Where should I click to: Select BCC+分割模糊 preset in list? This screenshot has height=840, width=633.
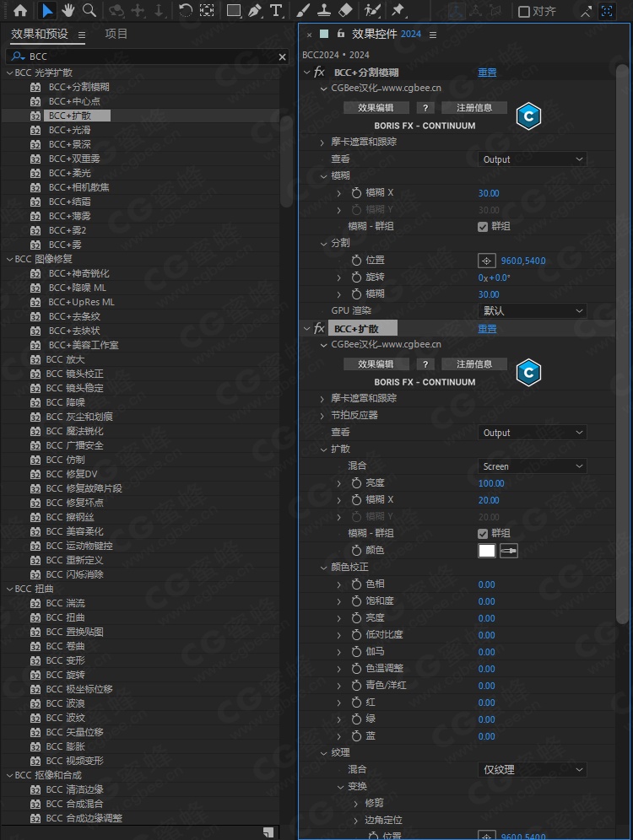(x=78, y=87)
